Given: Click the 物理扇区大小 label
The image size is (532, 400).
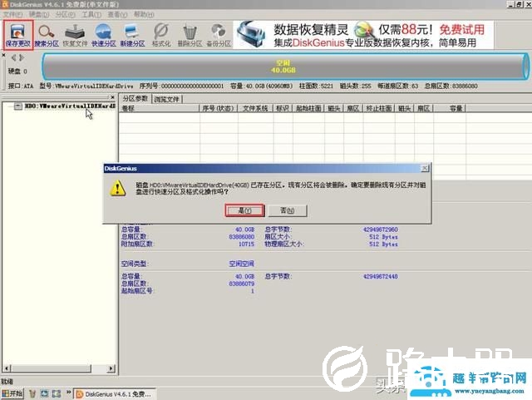Looking at the screenshot, I should point(284,244).
